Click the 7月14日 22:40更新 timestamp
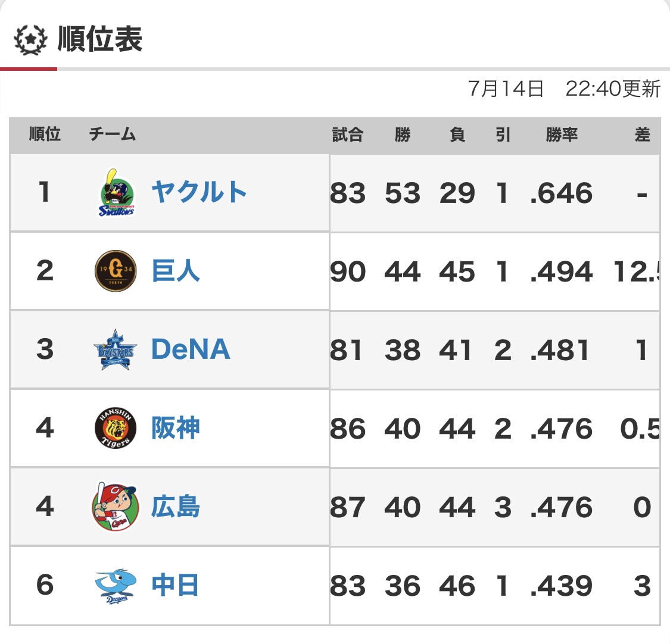670x644 pixels. coord(564,89)
